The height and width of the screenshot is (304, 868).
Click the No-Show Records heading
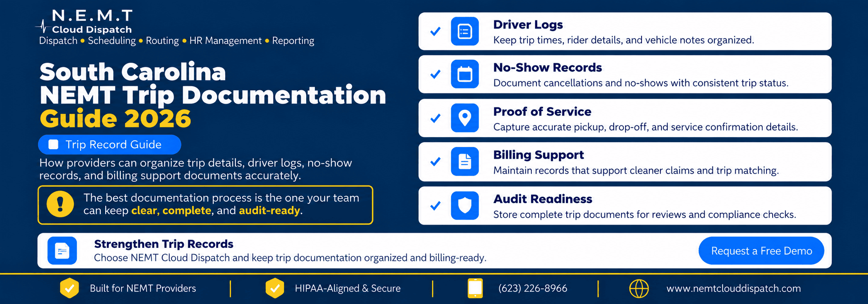coord(547,67)
